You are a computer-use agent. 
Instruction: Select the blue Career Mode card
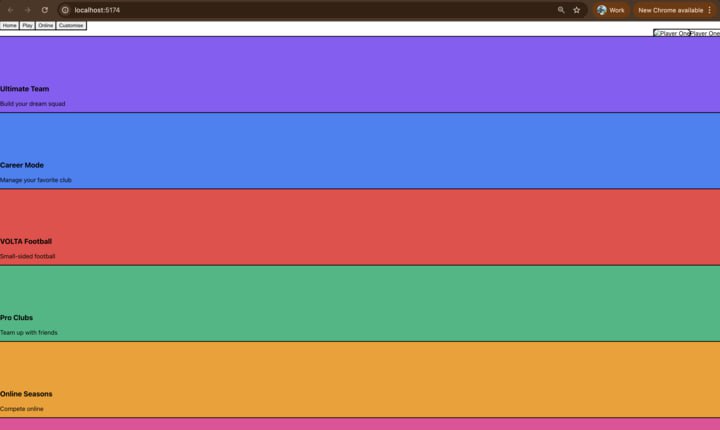(x=360, y=151)
